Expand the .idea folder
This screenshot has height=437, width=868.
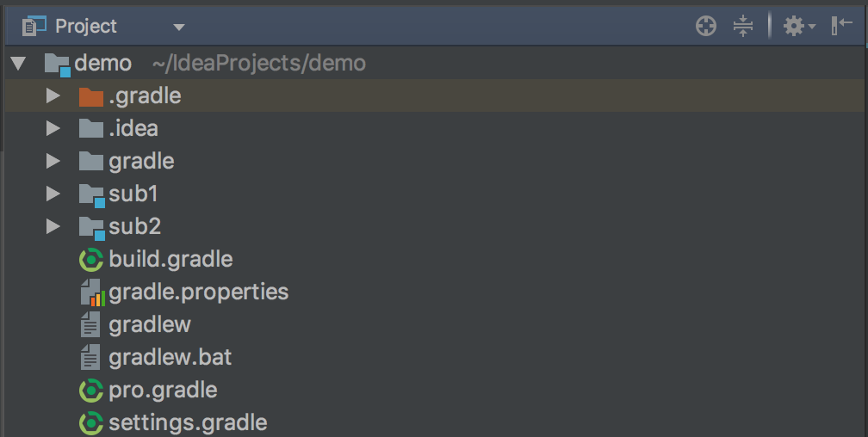click(53, 128)
